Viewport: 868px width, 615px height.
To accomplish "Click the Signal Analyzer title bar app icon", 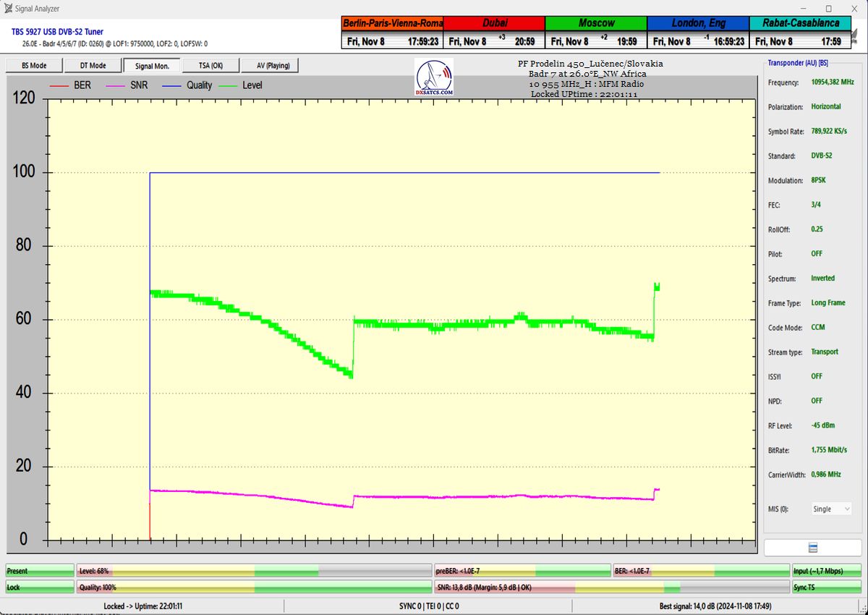I will (x=8, y=9).
